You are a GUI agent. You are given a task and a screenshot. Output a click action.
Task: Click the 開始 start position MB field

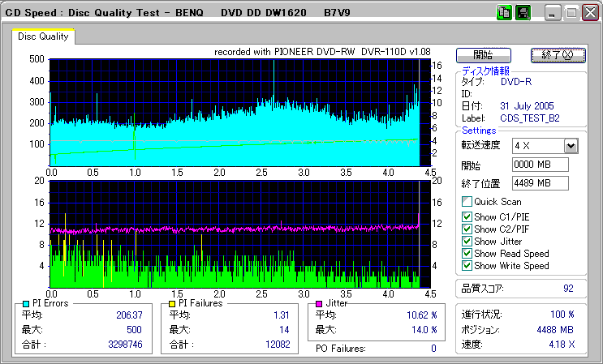541,165
